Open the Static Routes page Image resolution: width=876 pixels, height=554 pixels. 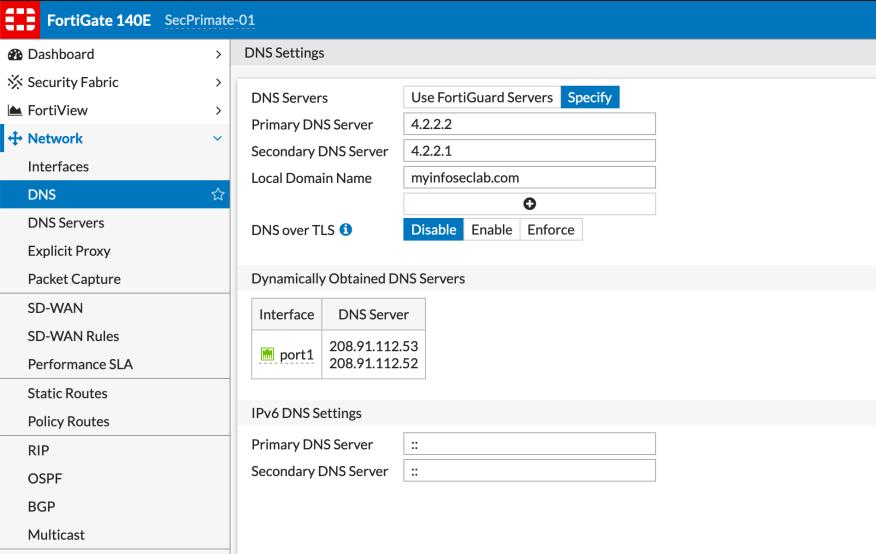coord(115,393)
